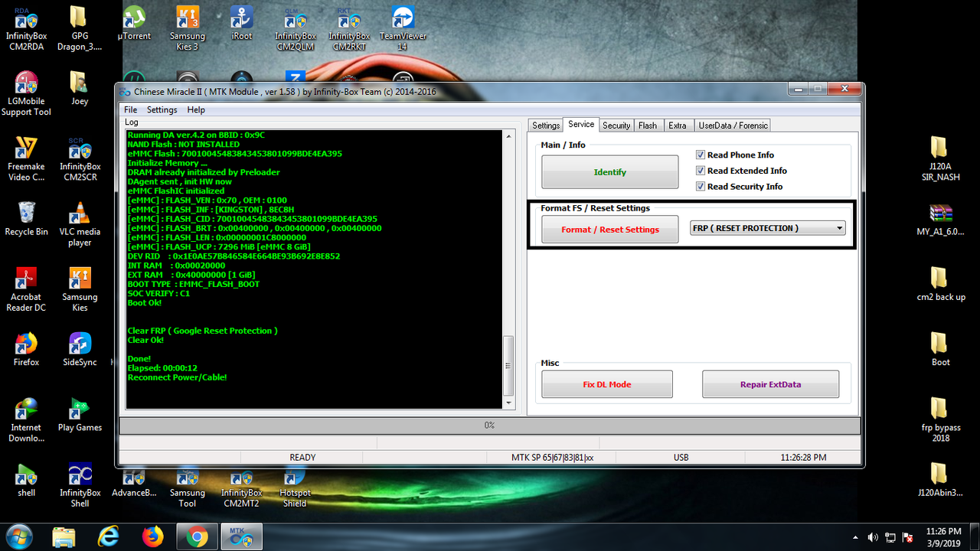
Task: Click the 0% progress bar
Action: (x=488, y=425)
